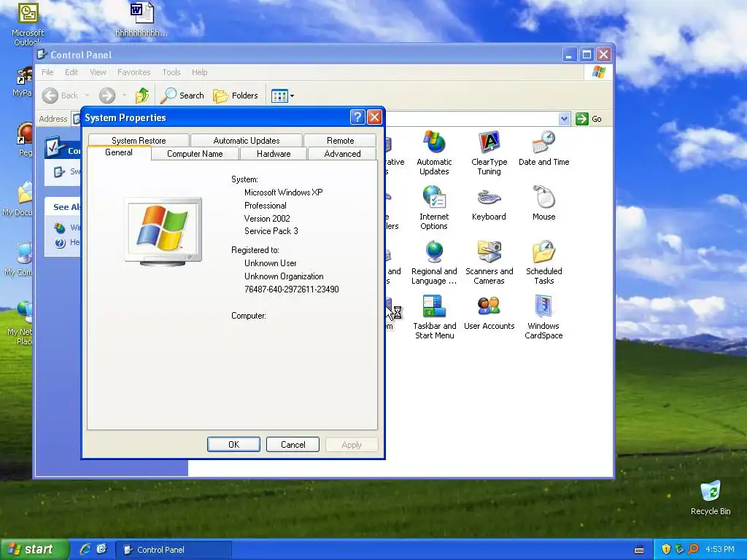Viewport: 747px width, 560px height.
Task: Click the Search toolbar button
Action: (182, 96)
